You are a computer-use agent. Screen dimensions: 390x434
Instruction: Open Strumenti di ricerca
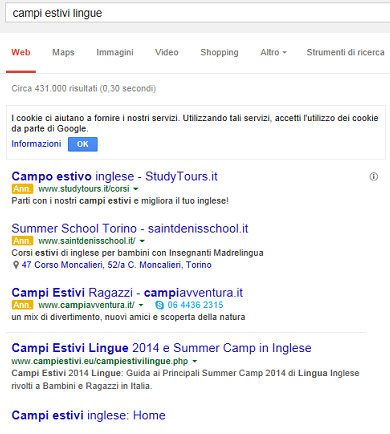click(x=345, y=52)
